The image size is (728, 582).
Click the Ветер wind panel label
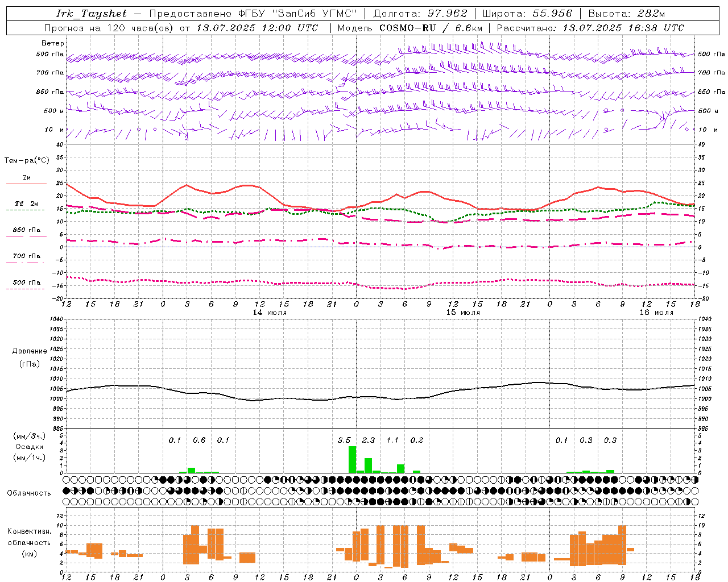(53, 43)
